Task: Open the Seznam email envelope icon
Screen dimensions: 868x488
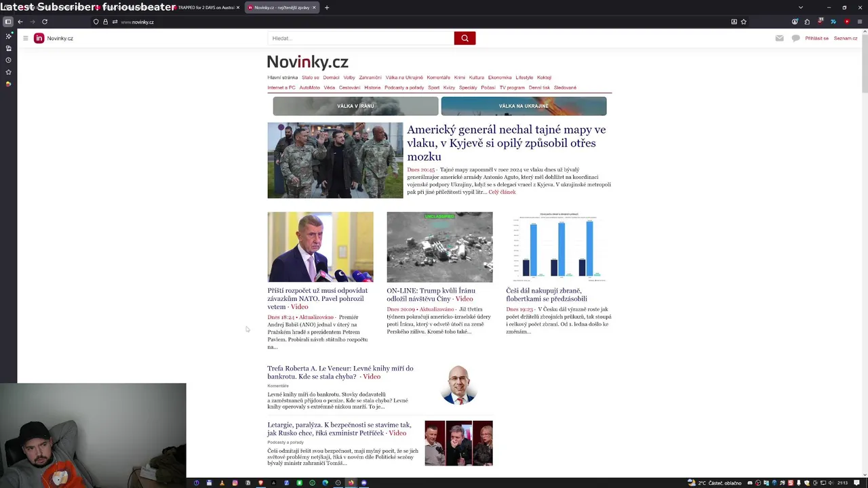Action: [779, 38]
